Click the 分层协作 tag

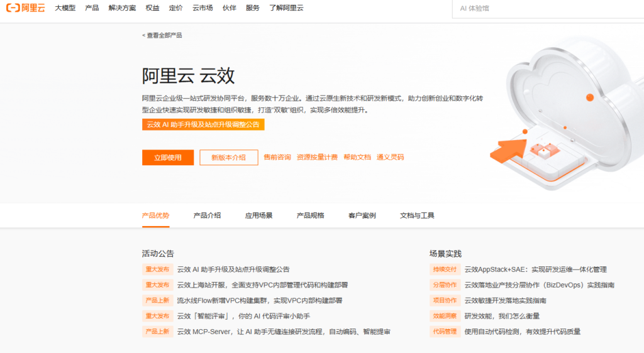pyautogui.click(x=445, y=285)
